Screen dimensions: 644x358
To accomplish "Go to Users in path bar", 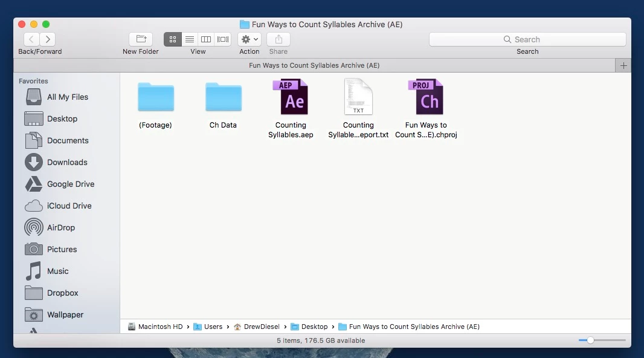I will point(208,327).
